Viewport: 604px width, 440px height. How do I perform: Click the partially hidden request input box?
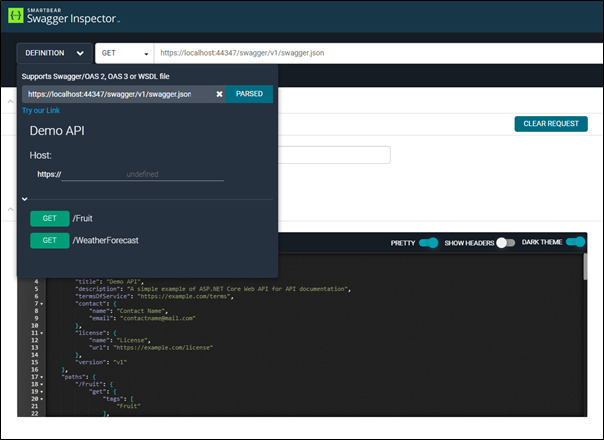pos(334,155)
